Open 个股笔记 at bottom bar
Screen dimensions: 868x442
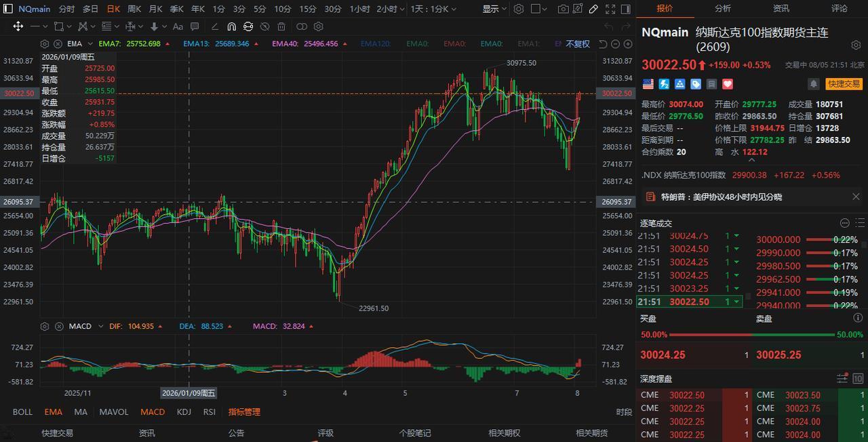click(415, 433)
